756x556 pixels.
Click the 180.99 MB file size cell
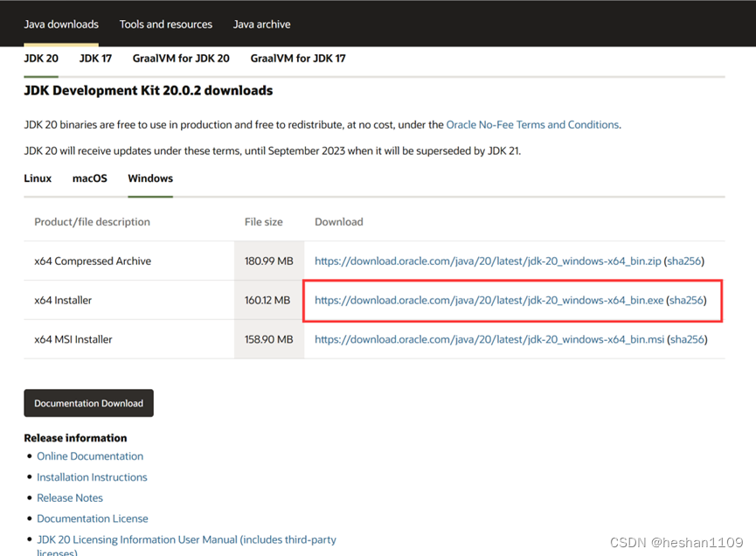(269, 261)
